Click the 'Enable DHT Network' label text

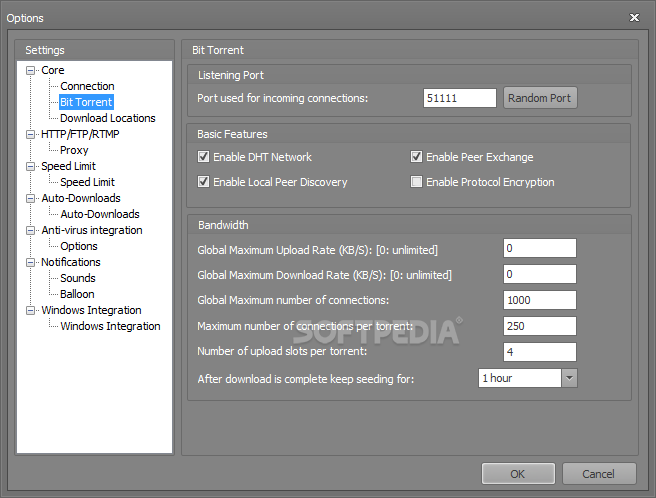pos(262,157)
